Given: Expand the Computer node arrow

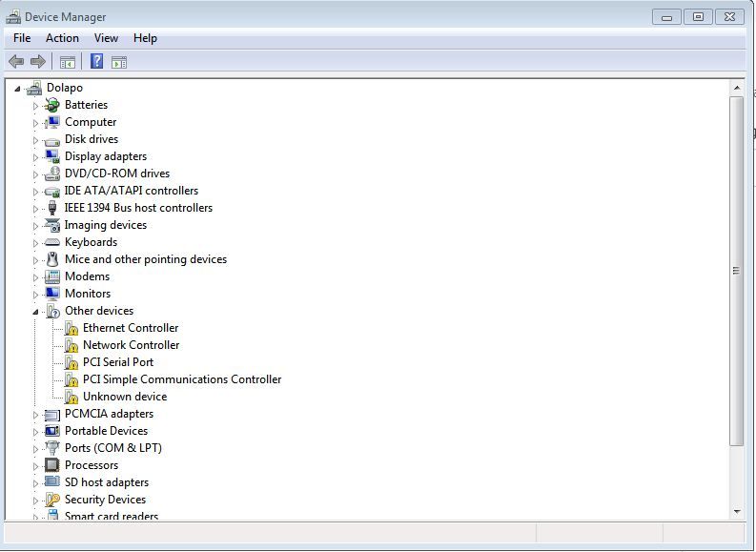Looking at the screenshot, I should coord(35,123).
